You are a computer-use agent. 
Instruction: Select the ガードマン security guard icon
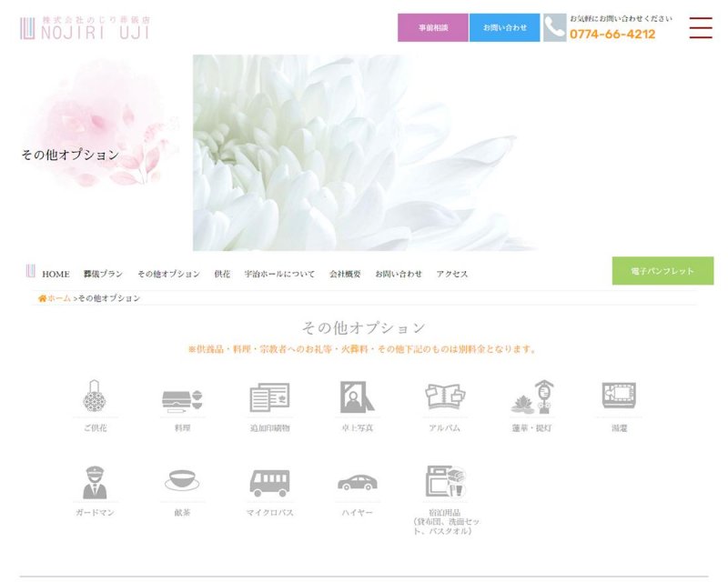(x=95, y=482)
